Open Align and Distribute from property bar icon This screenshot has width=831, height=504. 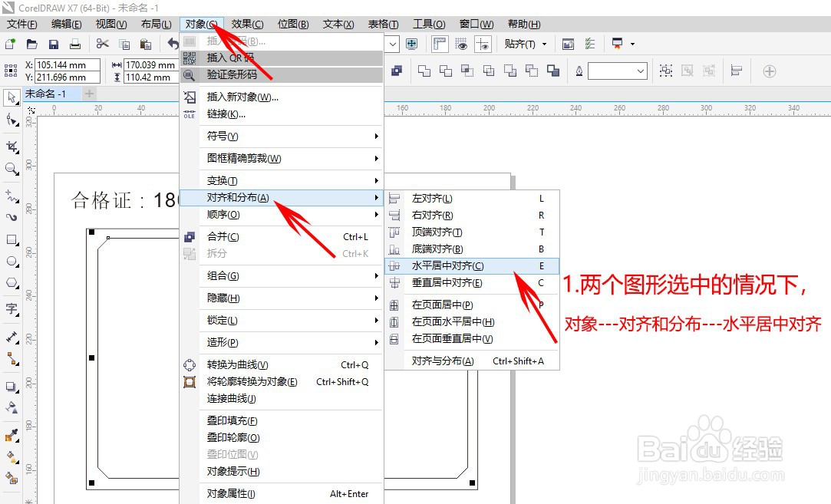(737, 71)
